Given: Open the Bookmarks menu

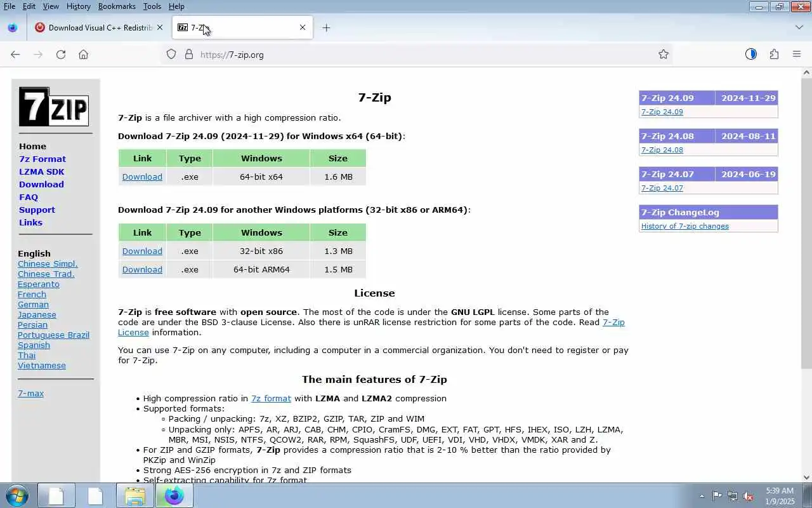Looking at the screenshot, I should click(117, 6).
